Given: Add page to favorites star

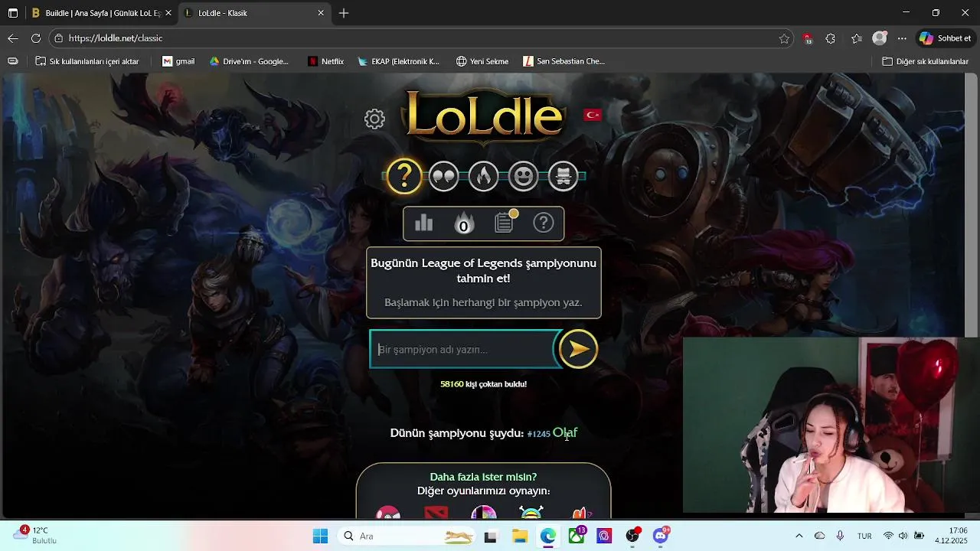Looking at the screenshot, I should (x=784, y=38).
